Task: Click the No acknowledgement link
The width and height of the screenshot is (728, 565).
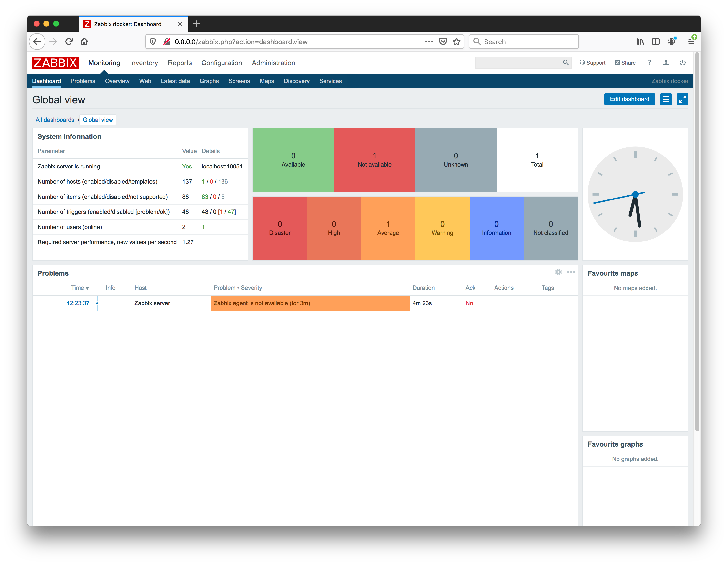Action: pos(469,303)
